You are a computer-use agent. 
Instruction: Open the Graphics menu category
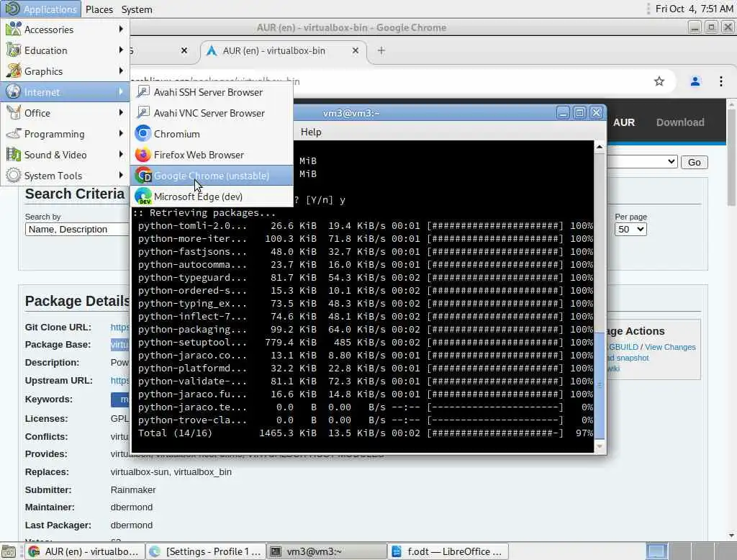click(x=65, y=71)
